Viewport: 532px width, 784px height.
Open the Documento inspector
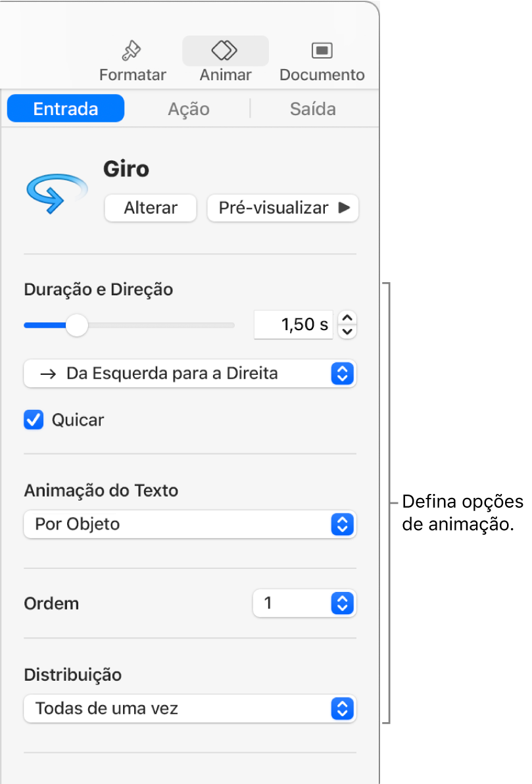tap(322, 61)
